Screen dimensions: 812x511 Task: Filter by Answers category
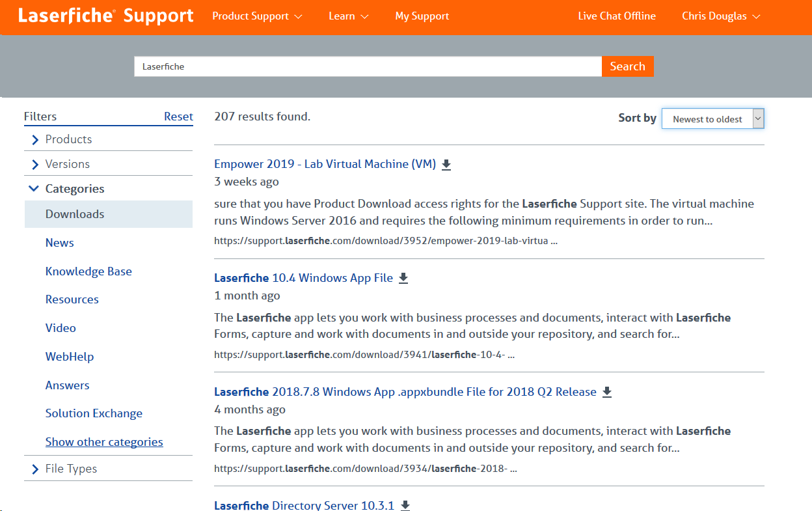click(68, 385)
